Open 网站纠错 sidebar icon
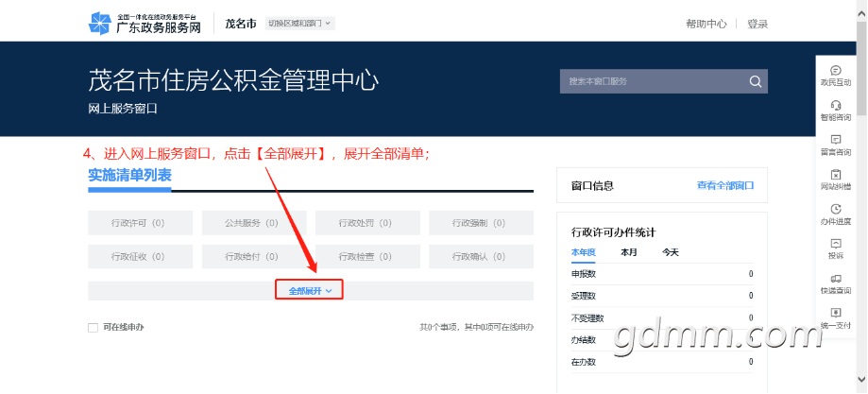This screenshot has width=868, height=394. (x=836, y=180)
